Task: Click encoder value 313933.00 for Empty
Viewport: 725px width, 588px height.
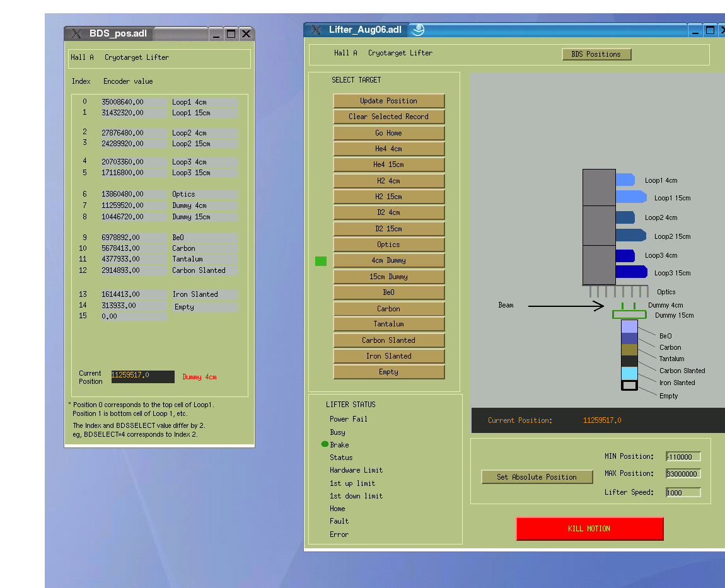Action: (x=133, y=306)
